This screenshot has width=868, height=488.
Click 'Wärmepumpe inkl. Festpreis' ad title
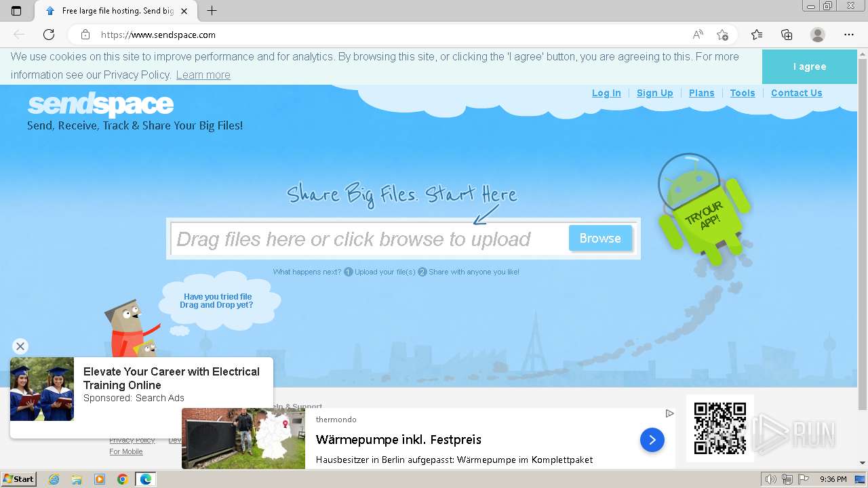coord(399,440)
